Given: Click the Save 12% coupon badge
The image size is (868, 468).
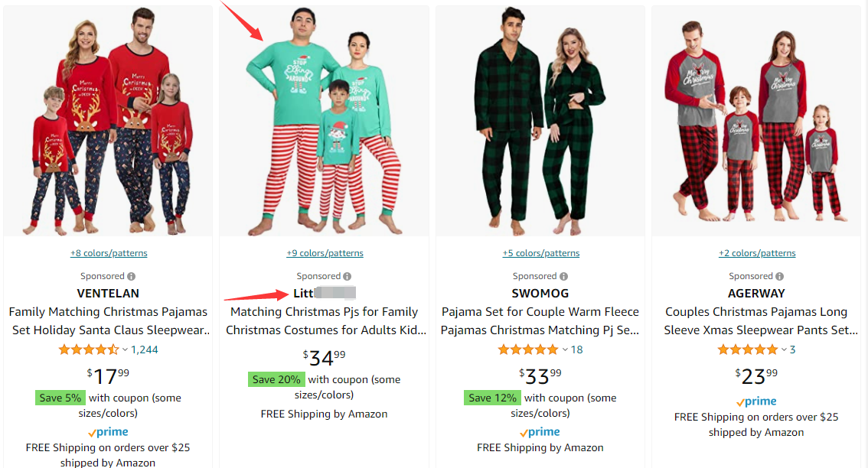Looking at the screenshot, I should point(492,398).
